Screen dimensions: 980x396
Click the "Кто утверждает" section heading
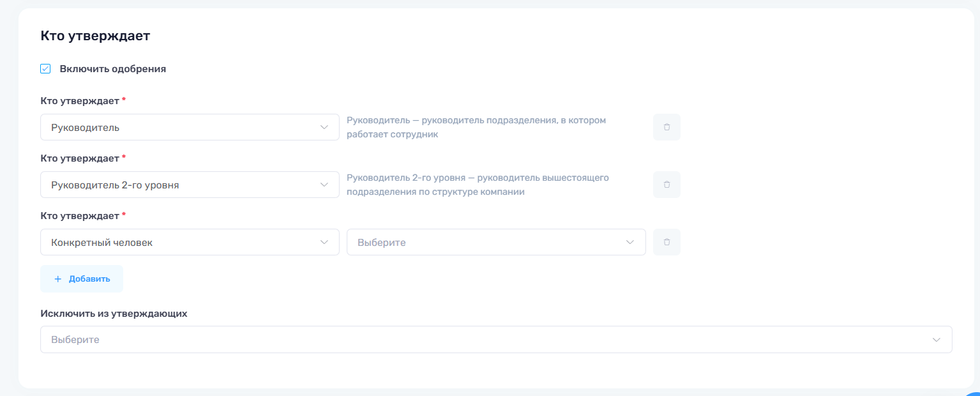click(x=95, y=36)
